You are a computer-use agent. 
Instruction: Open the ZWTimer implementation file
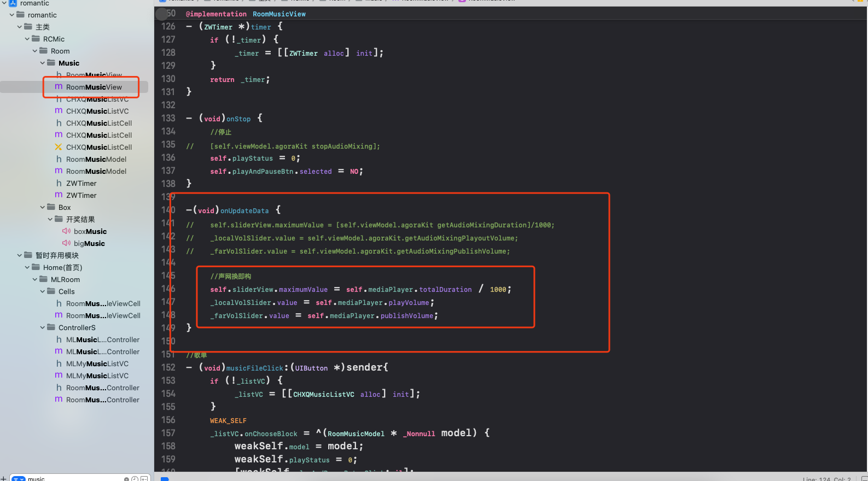click(x=81, y=195)
